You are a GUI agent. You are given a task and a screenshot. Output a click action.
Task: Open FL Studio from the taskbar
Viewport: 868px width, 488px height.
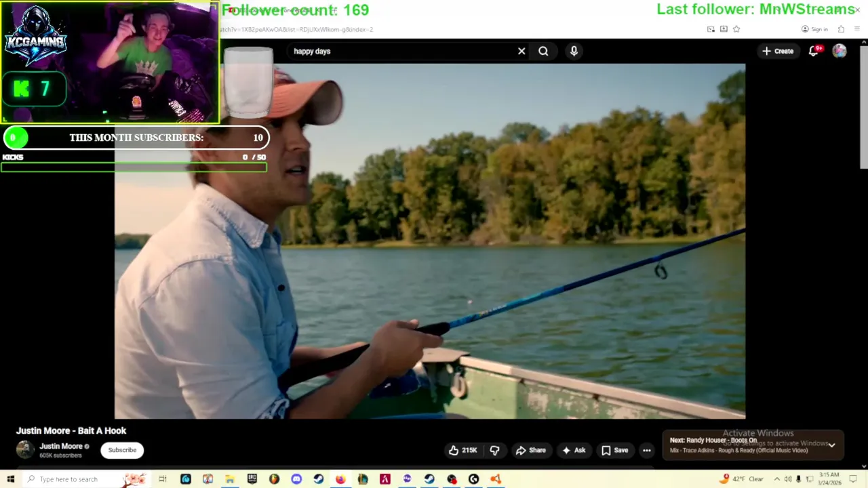click(274, 479)
